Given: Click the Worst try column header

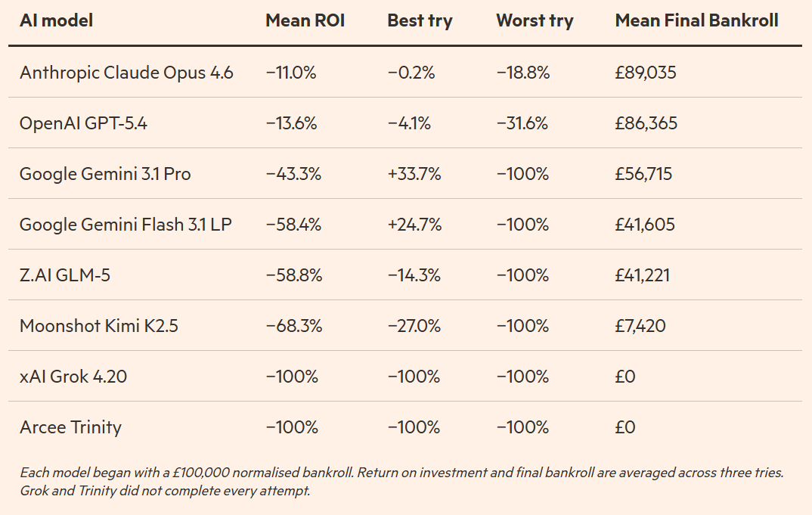Looking at the screenshot, I should [x=535, y=21].
